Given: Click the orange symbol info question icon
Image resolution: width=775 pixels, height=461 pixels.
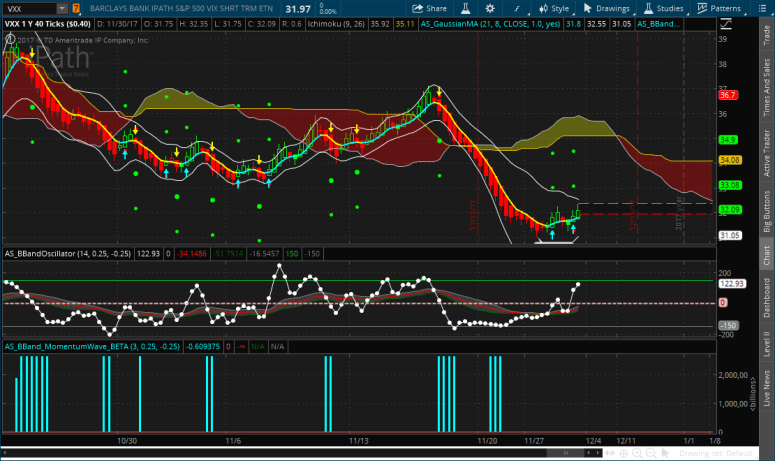Looking at the screenshot, I should point(76,8).
